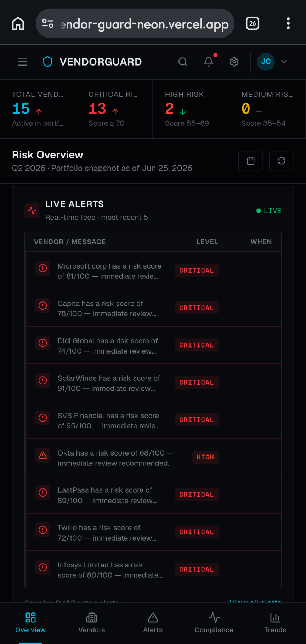The width and height of the screenshot is (306, 644).
Task: Refresh the risk overview data
Action: [x=282, y=161]
